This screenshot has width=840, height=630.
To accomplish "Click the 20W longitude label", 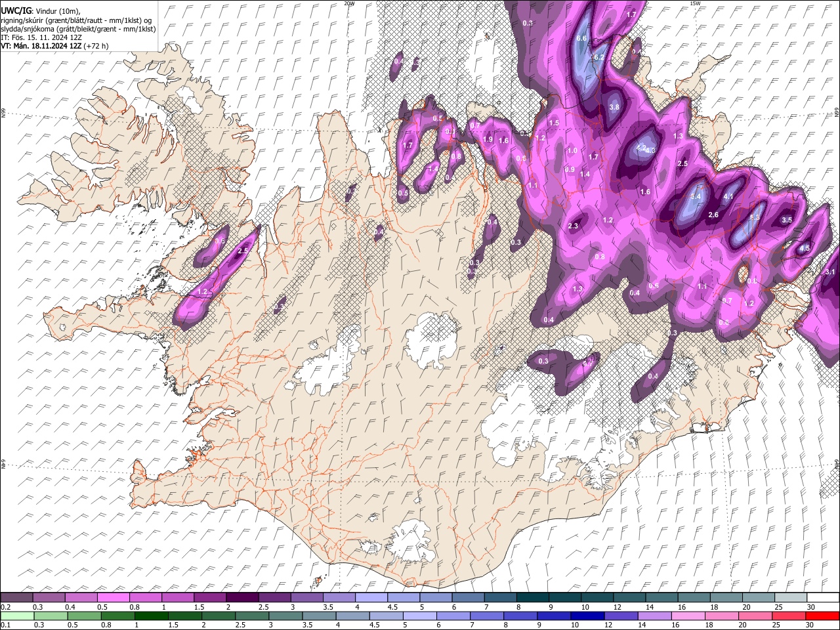I will tap(349, 3).
